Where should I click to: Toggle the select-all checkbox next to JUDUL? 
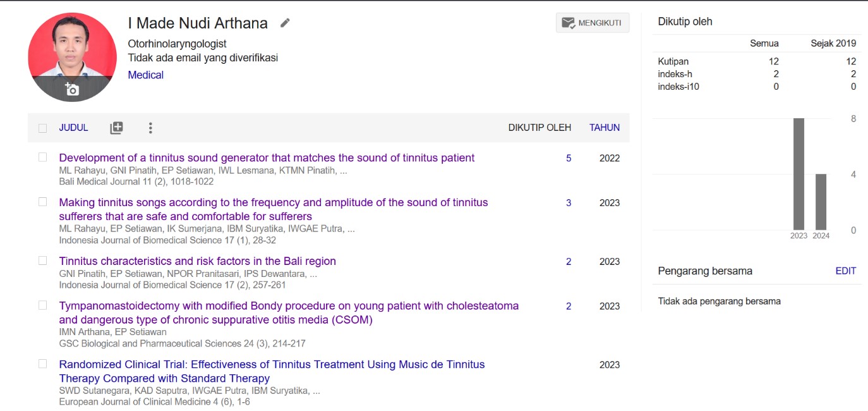(x=43, y=128)
